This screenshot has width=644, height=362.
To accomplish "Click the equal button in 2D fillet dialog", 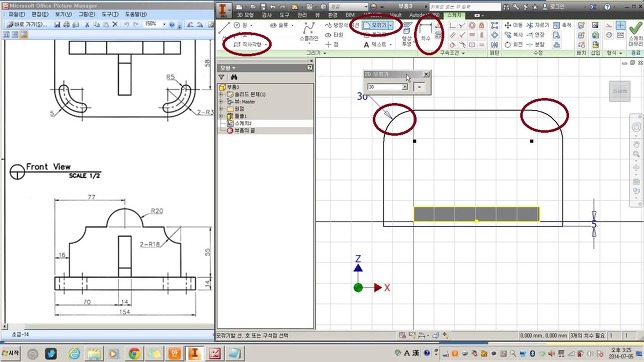I will coord(419,87).
